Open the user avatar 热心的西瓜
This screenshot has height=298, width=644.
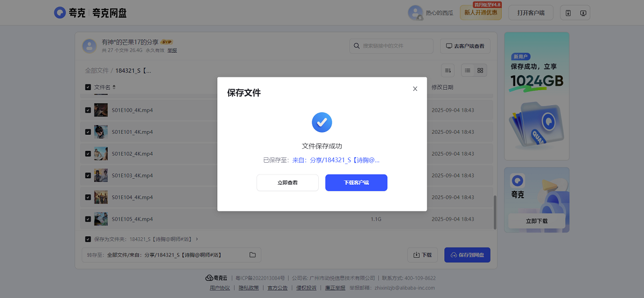pyautogui.click(x=415, y=13)
